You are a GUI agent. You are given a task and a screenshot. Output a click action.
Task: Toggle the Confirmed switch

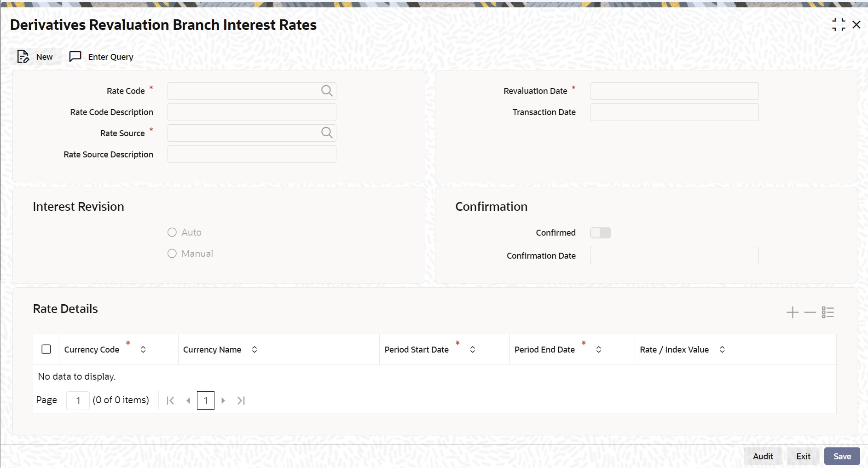[600, 233]
